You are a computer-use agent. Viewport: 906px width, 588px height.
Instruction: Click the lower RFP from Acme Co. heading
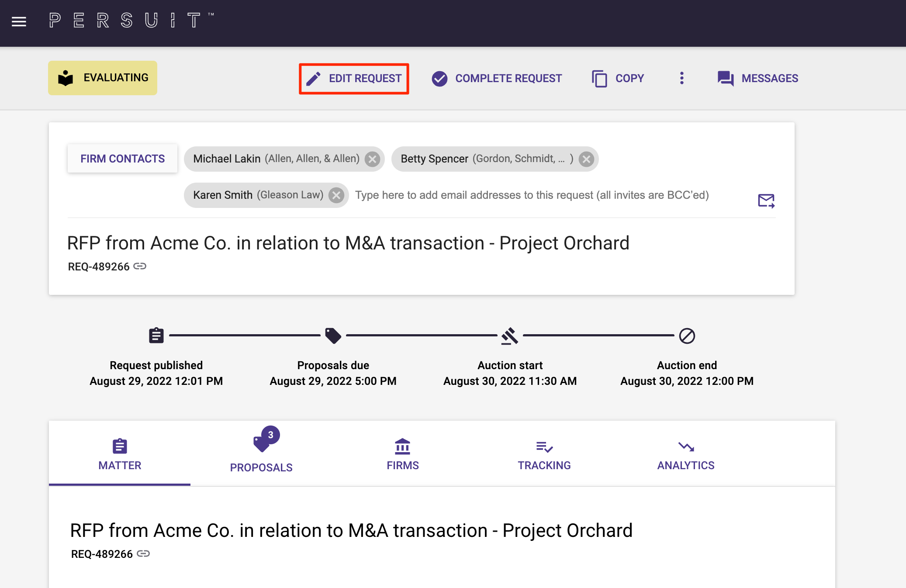[x=351, y=530]
